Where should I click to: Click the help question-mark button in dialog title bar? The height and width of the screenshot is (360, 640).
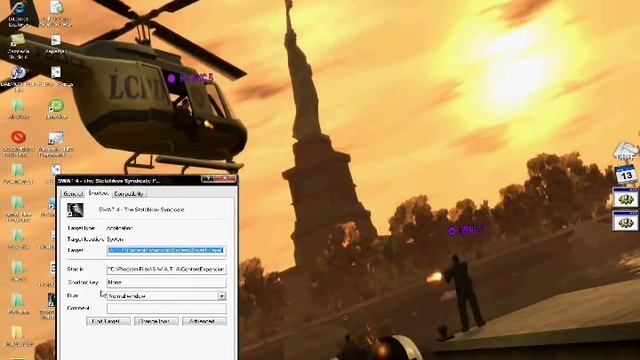(207, 179)
